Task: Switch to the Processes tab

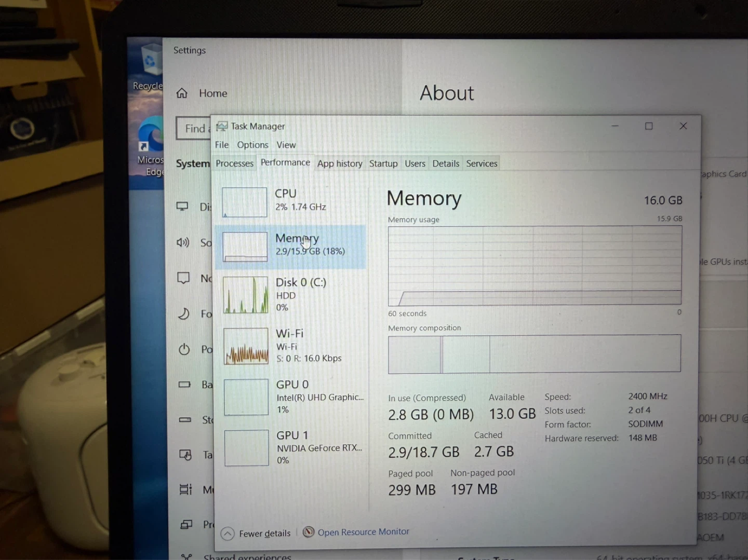Action: click(235, 163)
